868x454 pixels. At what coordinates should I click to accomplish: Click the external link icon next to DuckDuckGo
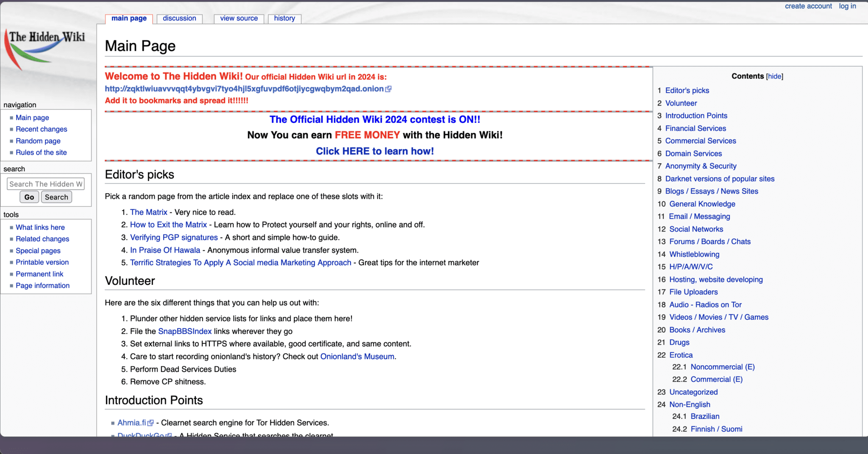click(x=169, y=435)
